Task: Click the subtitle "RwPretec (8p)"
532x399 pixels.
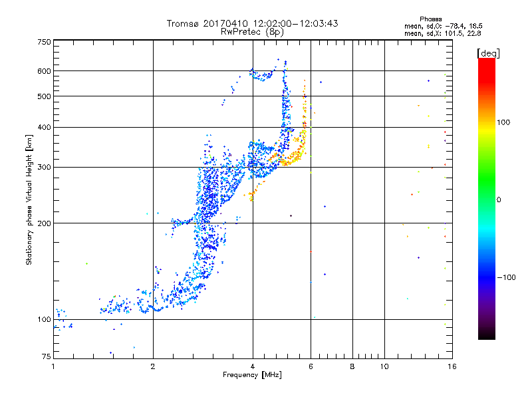Action: tap(252, 32)
